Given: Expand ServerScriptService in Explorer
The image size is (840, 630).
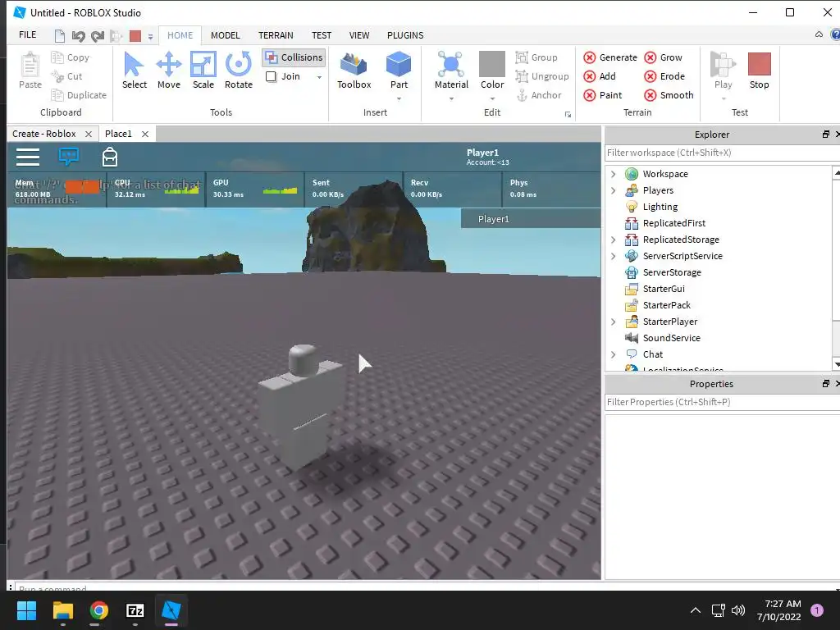Looking at the screenshot, I should click(614, 256).
